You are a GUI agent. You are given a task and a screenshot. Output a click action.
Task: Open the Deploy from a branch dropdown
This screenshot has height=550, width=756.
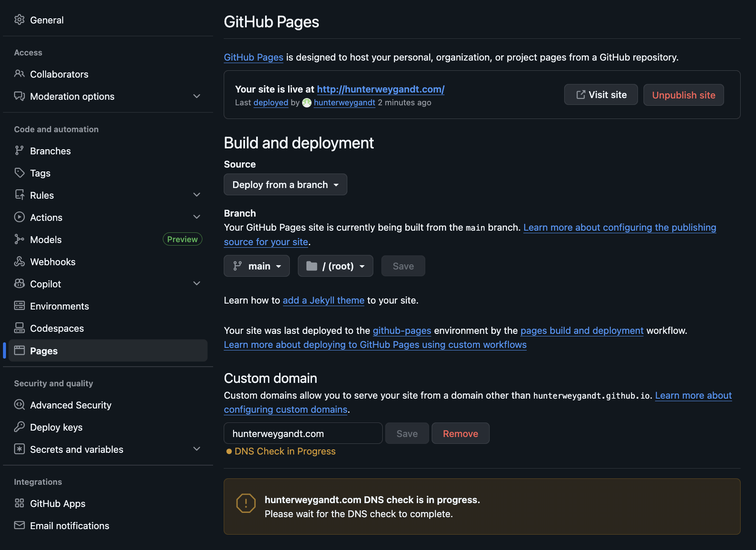[285, 185]
